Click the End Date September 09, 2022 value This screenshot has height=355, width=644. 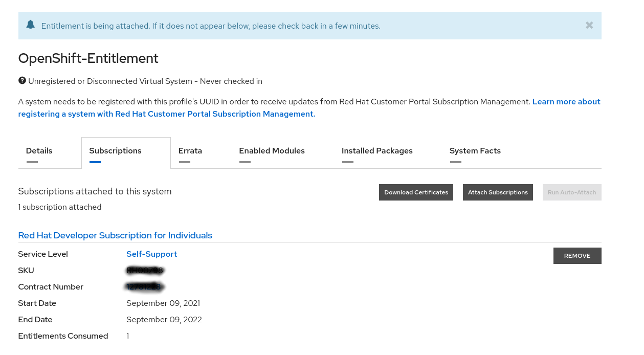tap(164, 320)
